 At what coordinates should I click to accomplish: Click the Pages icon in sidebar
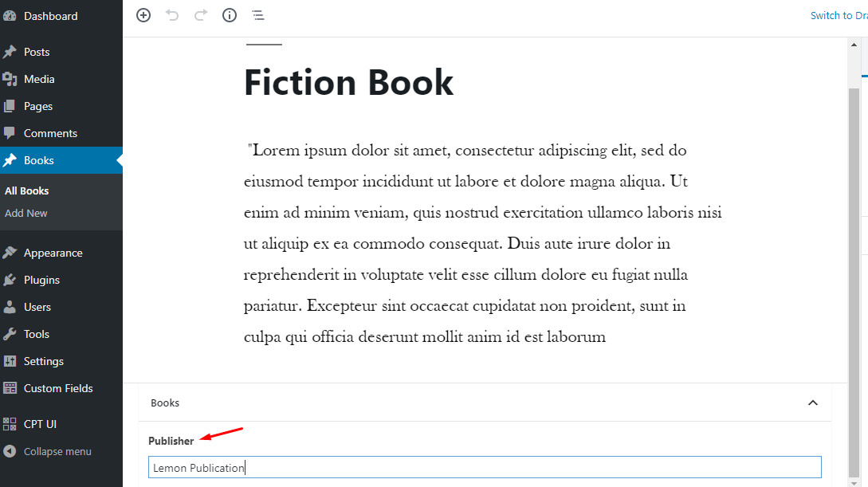[x=10, y=106]
